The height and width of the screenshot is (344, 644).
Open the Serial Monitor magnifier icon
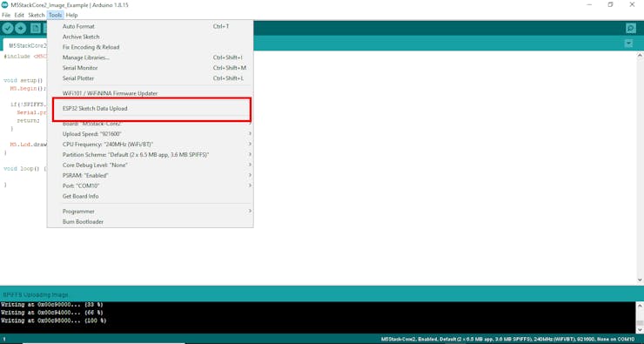(630, 28)
